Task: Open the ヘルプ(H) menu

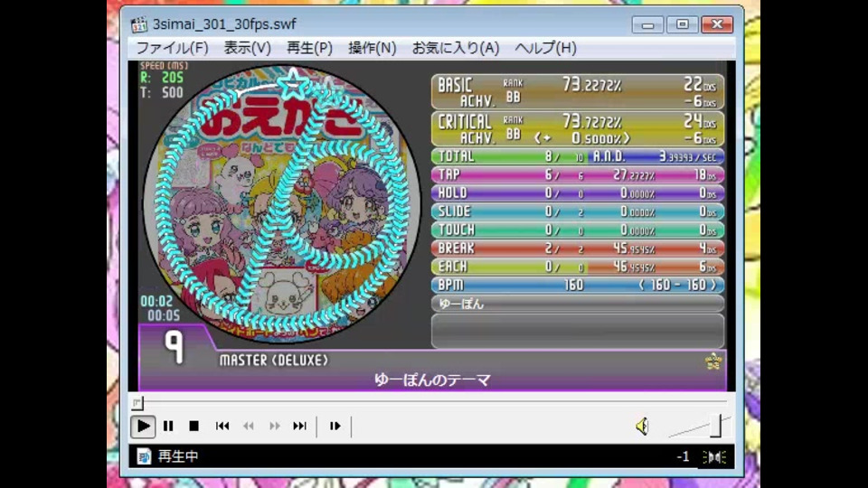Action: (546, 48)
